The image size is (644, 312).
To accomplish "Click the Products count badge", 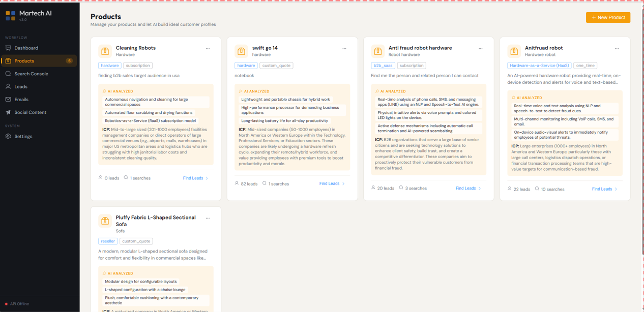I will coord(69,61).
